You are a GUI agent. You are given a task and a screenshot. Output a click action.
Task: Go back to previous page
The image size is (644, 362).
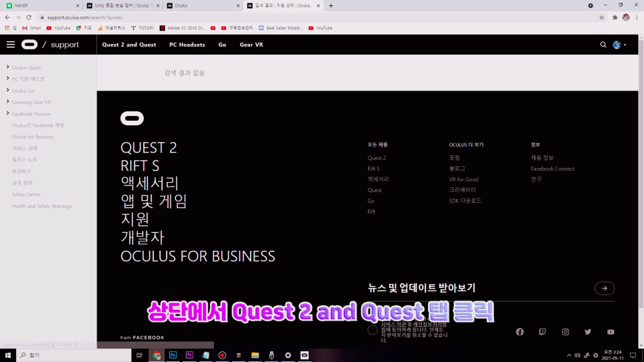[x=7, y=17]
